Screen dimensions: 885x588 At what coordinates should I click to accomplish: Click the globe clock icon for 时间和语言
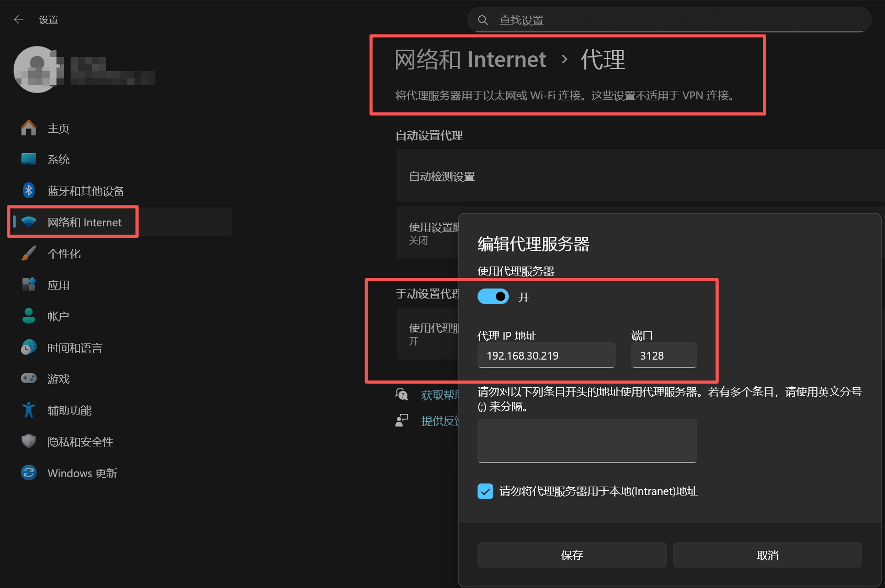[29, 348]
